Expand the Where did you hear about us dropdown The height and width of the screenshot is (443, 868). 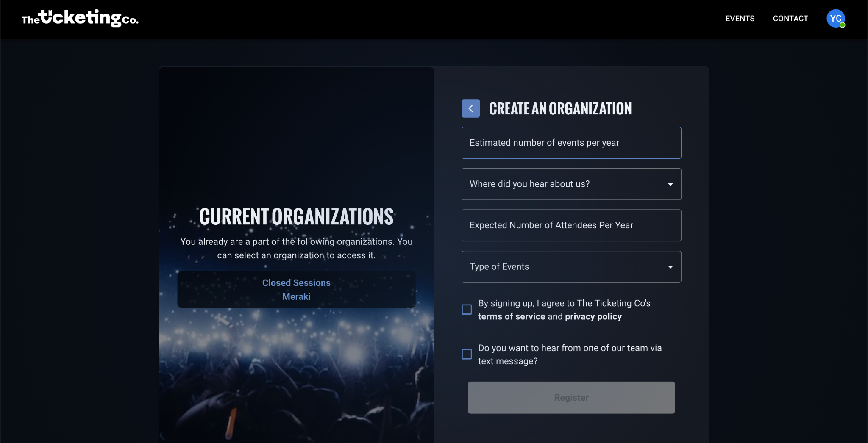[571, 184]
